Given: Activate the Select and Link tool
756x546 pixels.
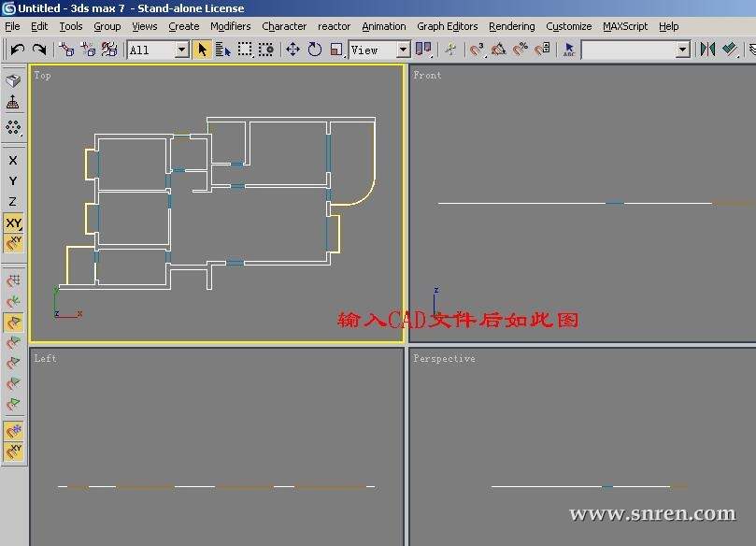Looking at the screenshot, I should 66,50.
